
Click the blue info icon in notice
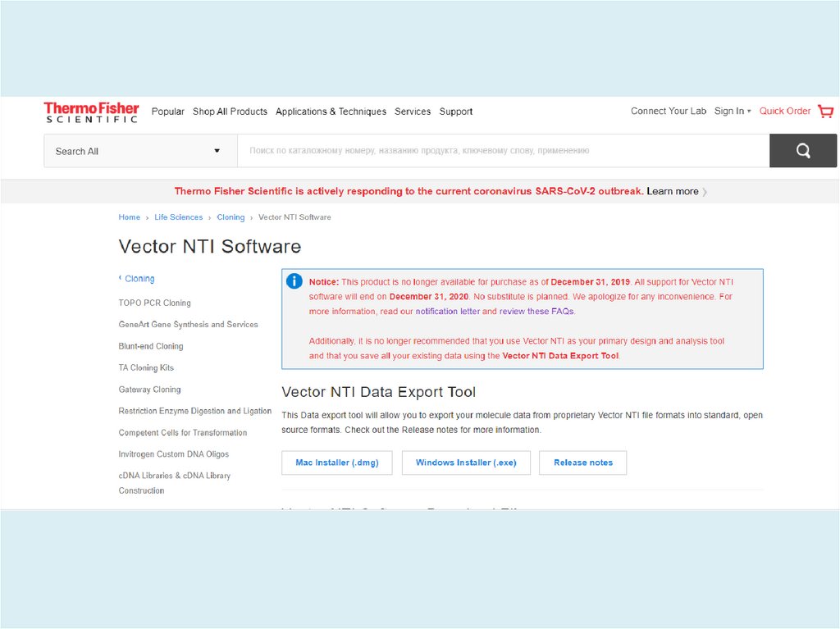294,281
